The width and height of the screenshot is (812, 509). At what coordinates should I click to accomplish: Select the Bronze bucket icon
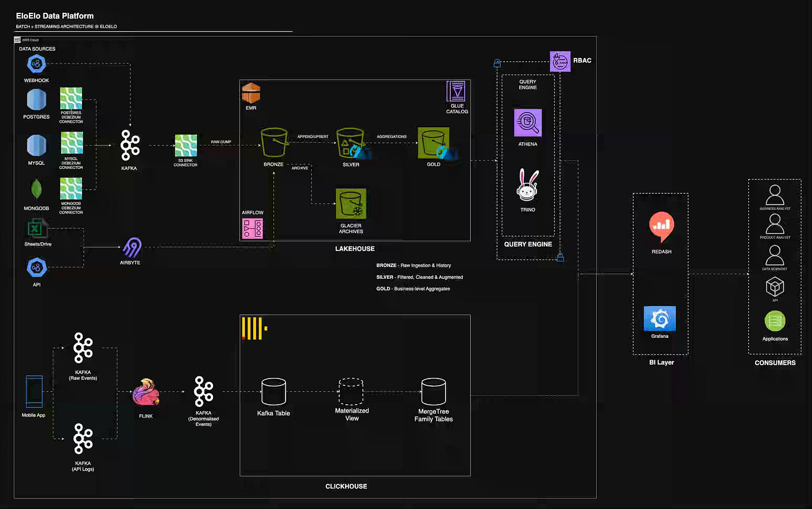click(274, 144)
